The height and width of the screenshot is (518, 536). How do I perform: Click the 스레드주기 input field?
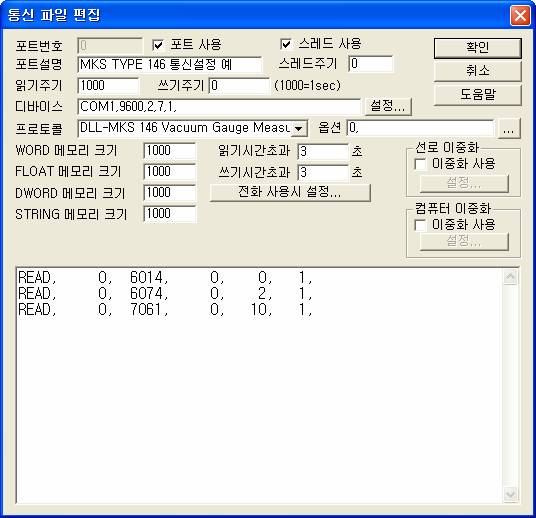pos(371,64)
